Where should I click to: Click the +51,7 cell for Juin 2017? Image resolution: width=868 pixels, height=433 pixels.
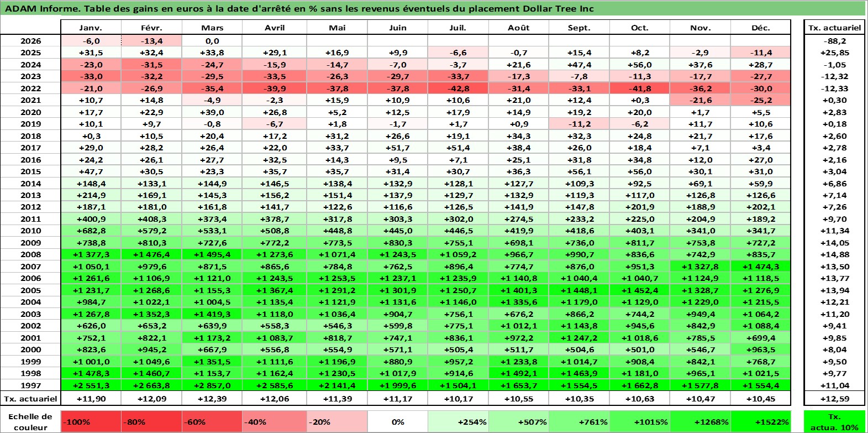tap(398, 148)
